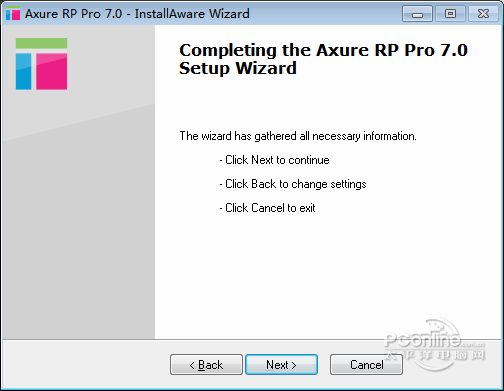The height and width of the screenshot is (391, 504).
Task: Select the "Click Back to change settings" line
Action: [293, 184]
